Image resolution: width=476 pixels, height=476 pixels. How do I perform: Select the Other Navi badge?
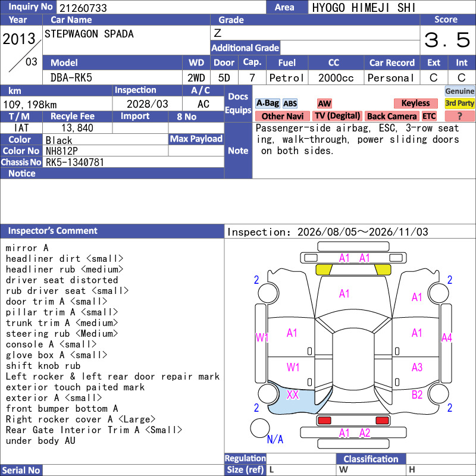(282, 116)
